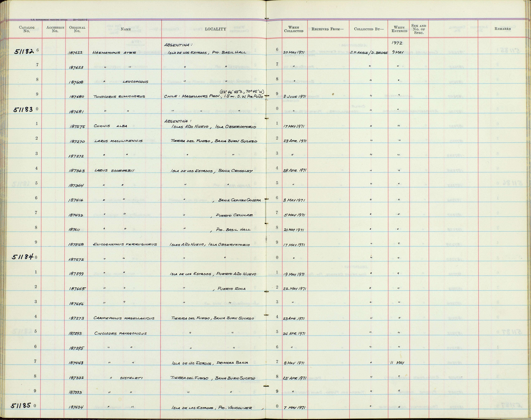Click the entered year '1972'
This screenshot has width=531, height=420.
tap(397, 43)
